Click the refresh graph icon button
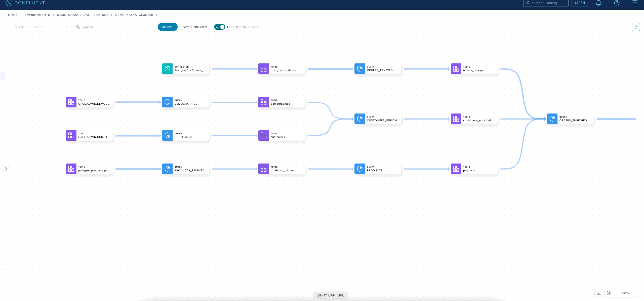The height and width of the screenshot is (301, 644). tap(636, 27)
